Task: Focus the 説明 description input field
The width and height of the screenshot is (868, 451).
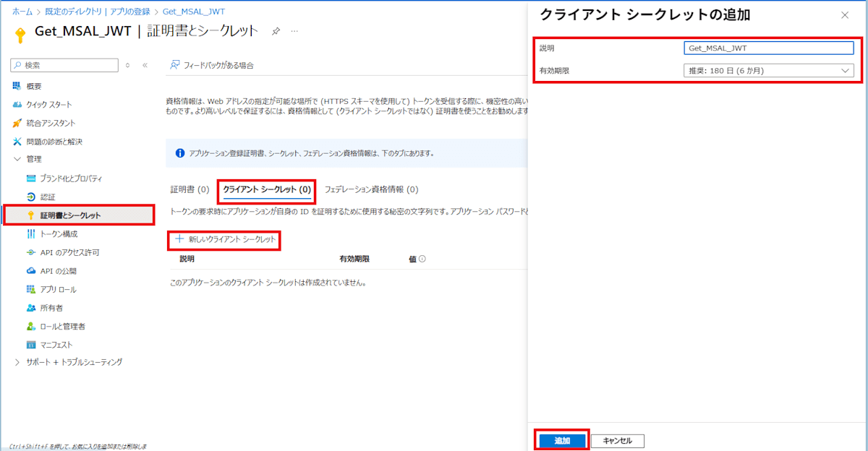Action: click(769, 48)
